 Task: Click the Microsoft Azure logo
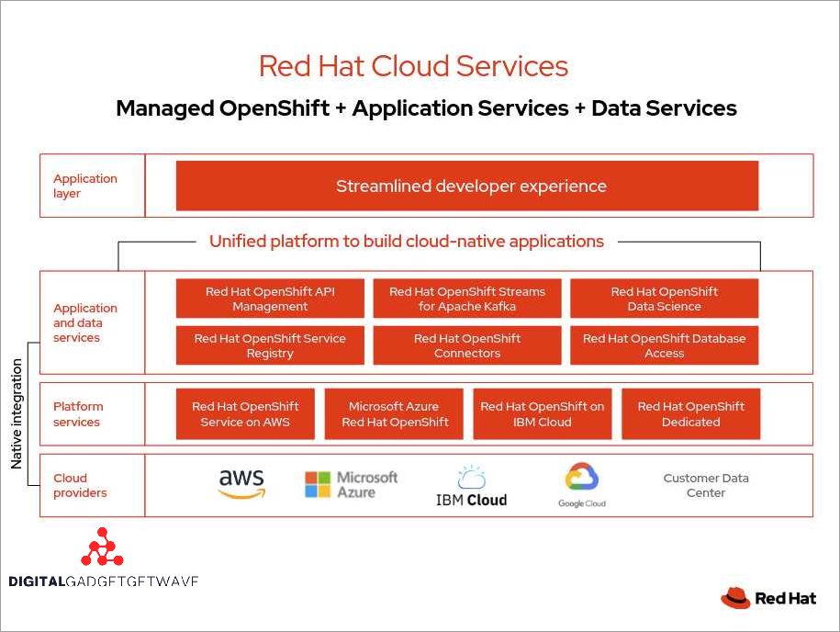(x=351, y=484)
